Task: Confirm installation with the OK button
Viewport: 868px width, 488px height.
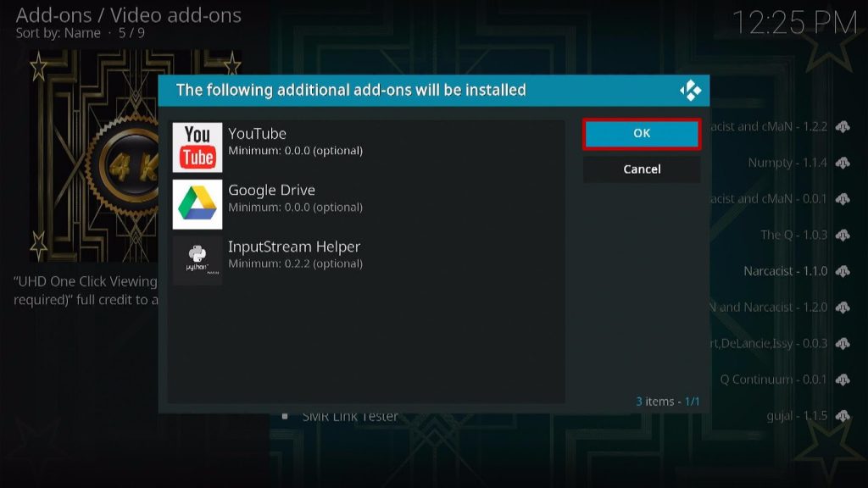Action: pyautogui.click(x=642, y=134)
